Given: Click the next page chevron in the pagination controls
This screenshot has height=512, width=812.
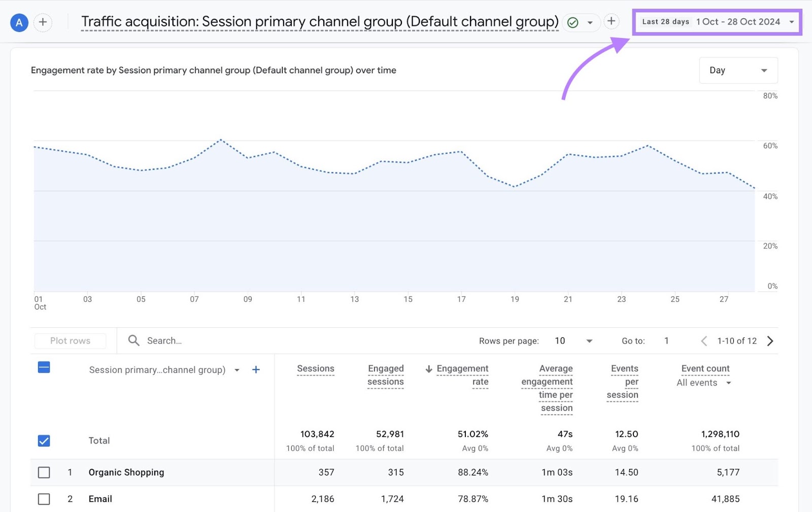Looking at the screenshot, I should pyautogui.click(x=770, y=340).
